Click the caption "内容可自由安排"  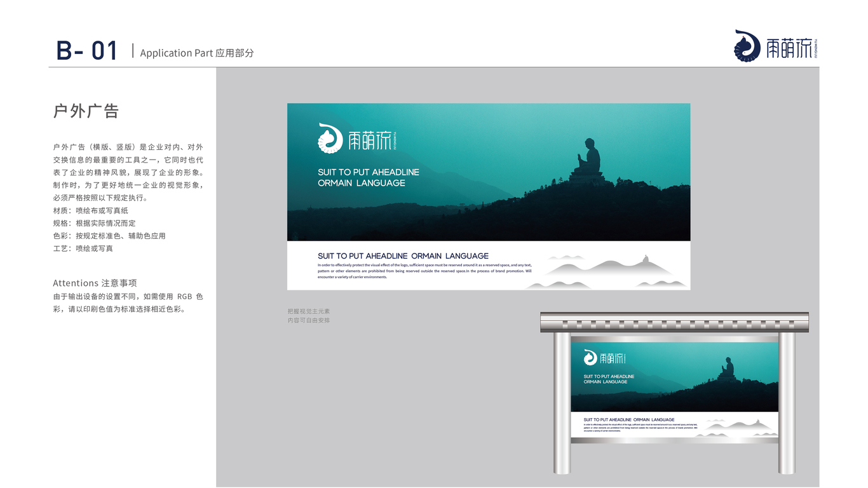coord(309,320)
